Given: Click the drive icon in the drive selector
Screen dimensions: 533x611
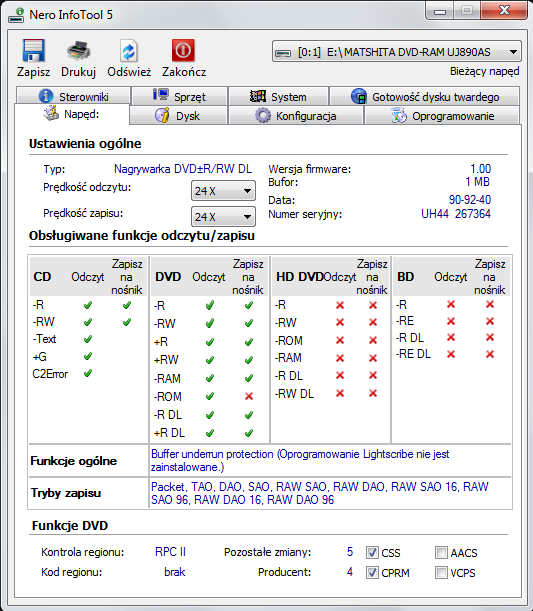Looking at the screenshot, I should pyautogui.click(x=283, y=53).
